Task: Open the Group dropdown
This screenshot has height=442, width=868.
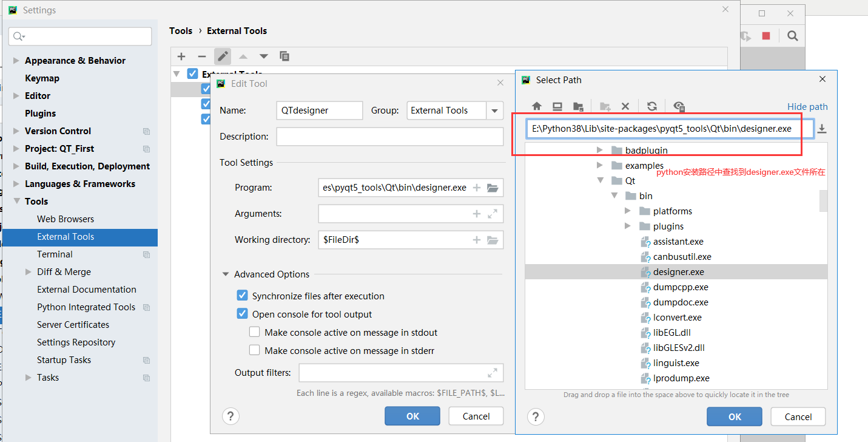Action: (494, 110)
